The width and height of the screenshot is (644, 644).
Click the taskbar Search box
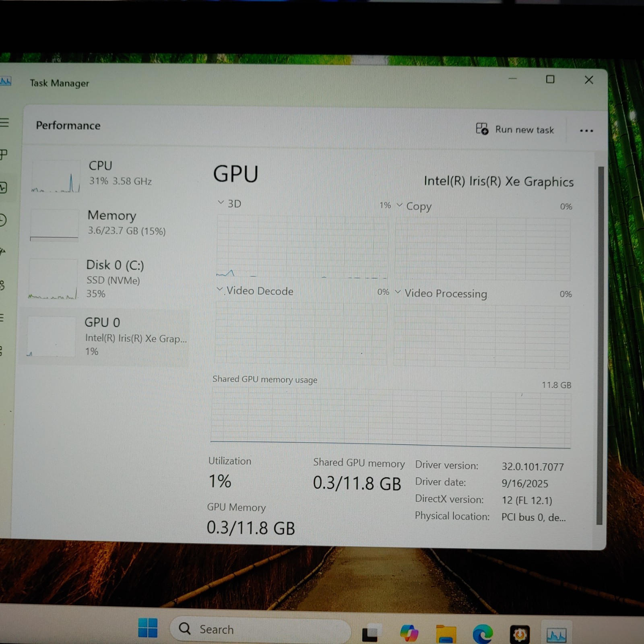[260, 629]
